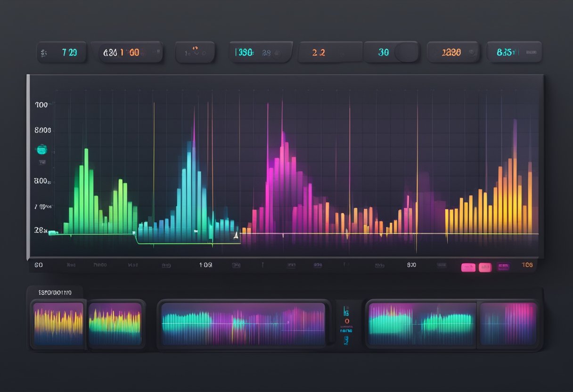Click the 100 label on the graph's vertical axis
Screen dimensions: 573x392
click(x=41, y=105)
